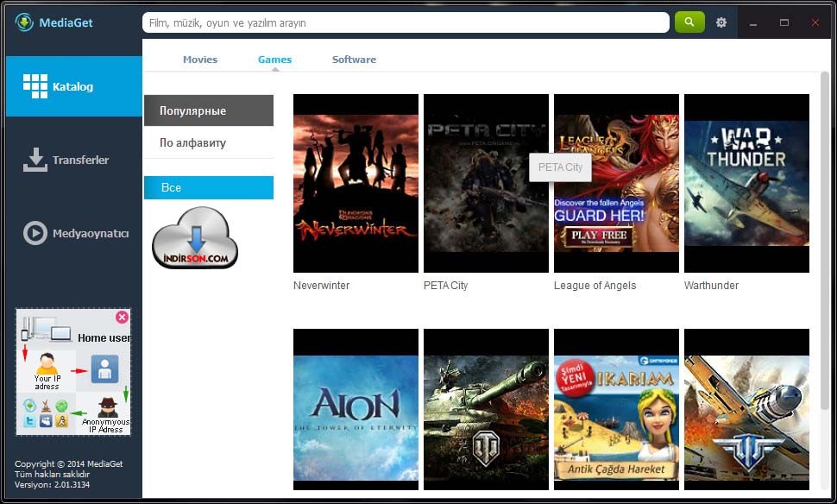Open the Ikariam game cover
This screenshot has width=837, height=504.
coord(617,409)
